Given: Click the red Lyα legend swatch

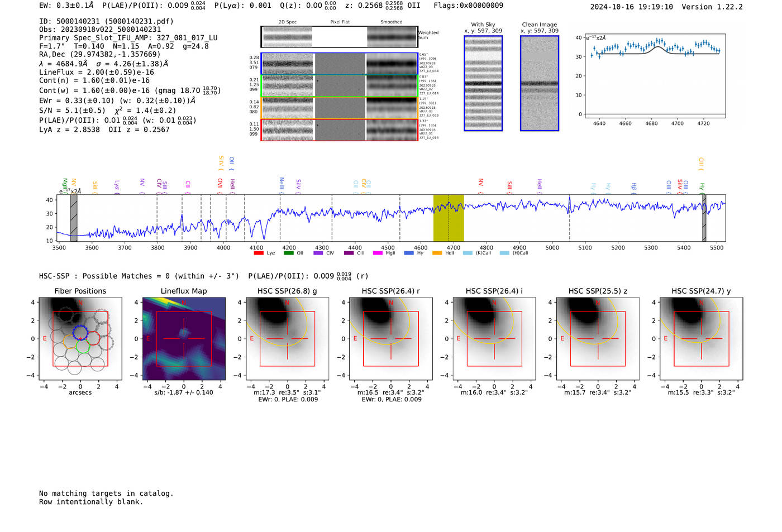Looking at the screenshot, I should coord(258,253).
